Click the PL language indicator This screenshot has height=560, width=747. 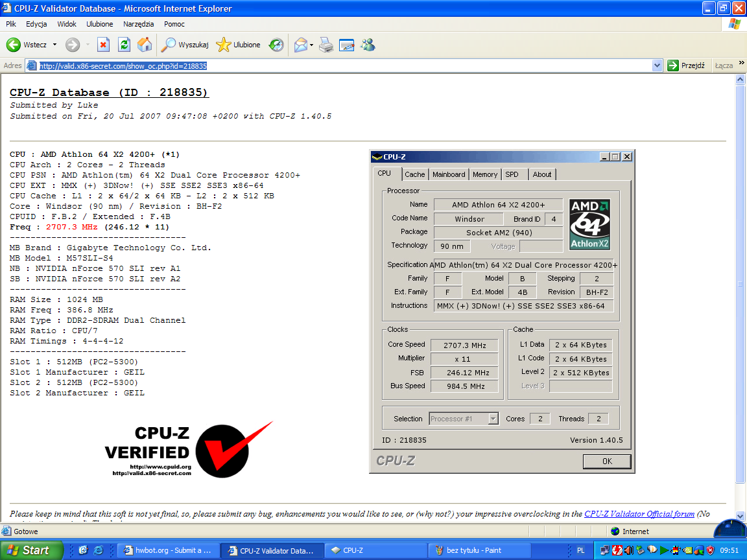click(581, 550)
